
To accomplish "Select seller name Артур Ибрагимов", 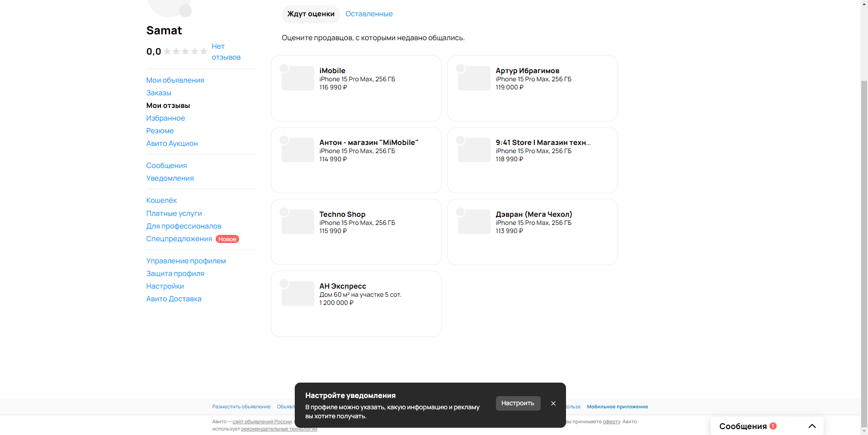I will (528, 70).
